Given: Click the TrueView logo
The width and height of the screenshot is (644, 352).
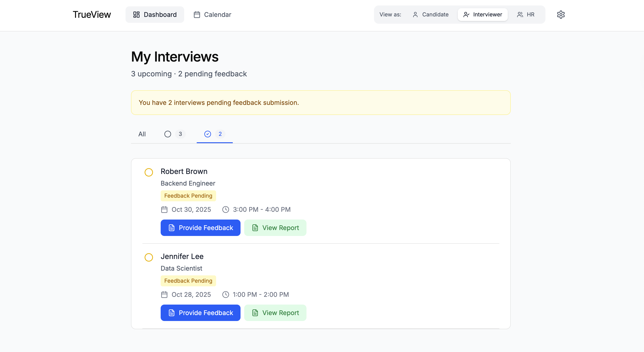Looking at the screenshot, I should click(x=92, y=15).
